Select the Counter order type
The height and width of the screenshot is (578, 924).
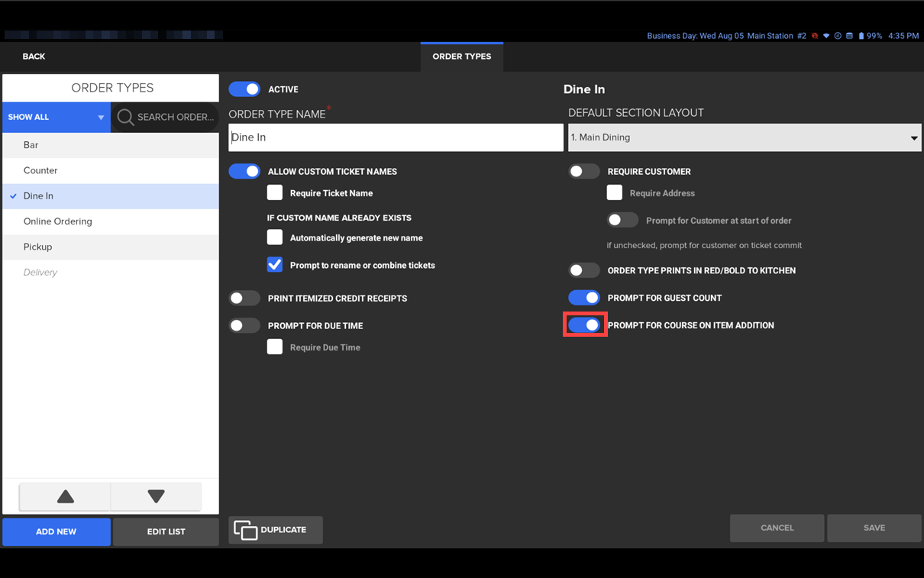click(111, 170)
